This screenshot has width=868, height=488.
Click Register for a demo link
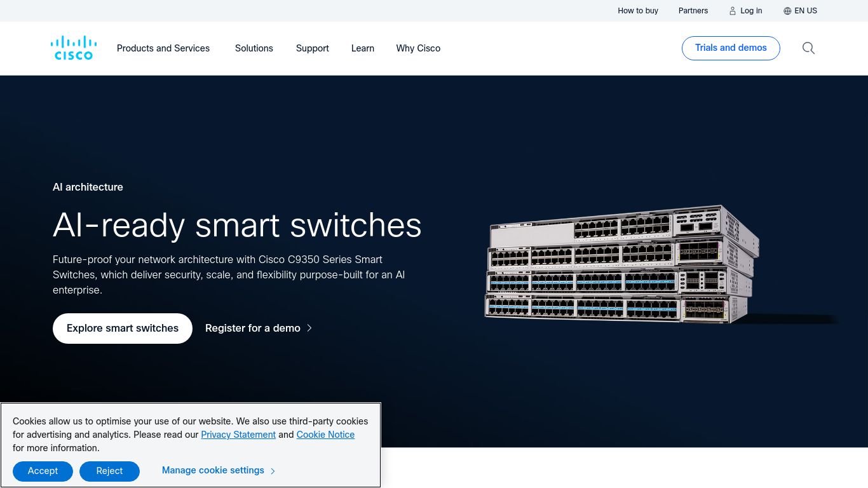(x=253, y=329)
